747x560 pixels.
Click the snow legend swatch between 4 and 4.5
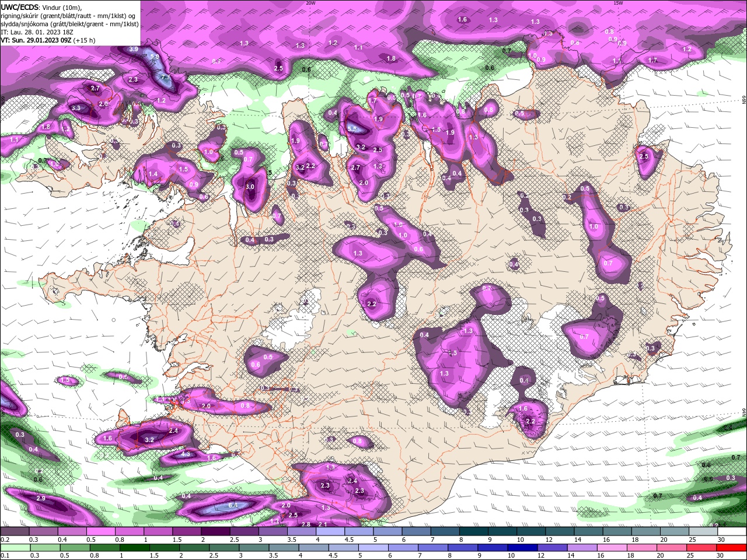pyautogui.click(x=330, y=531)
